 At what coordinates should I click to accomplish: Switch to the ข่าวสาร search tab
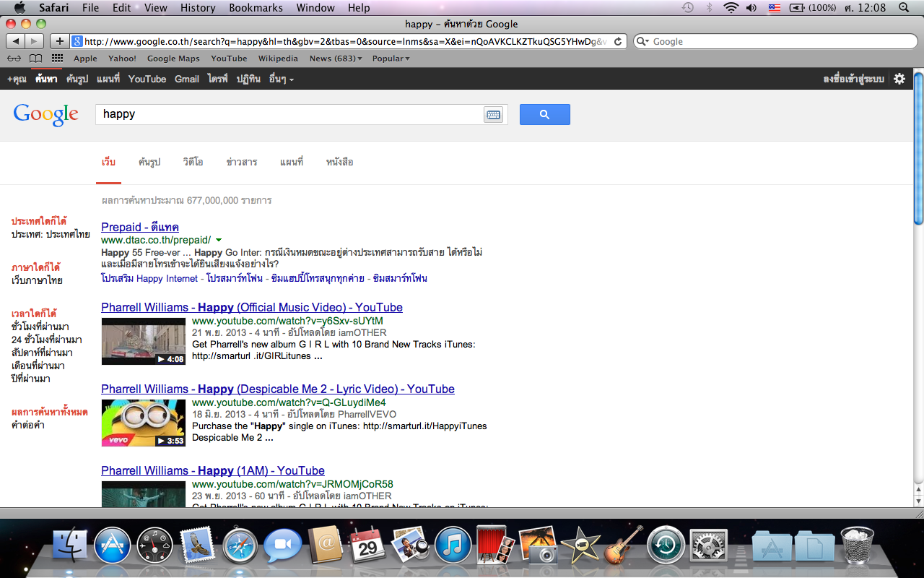point(242,162)
